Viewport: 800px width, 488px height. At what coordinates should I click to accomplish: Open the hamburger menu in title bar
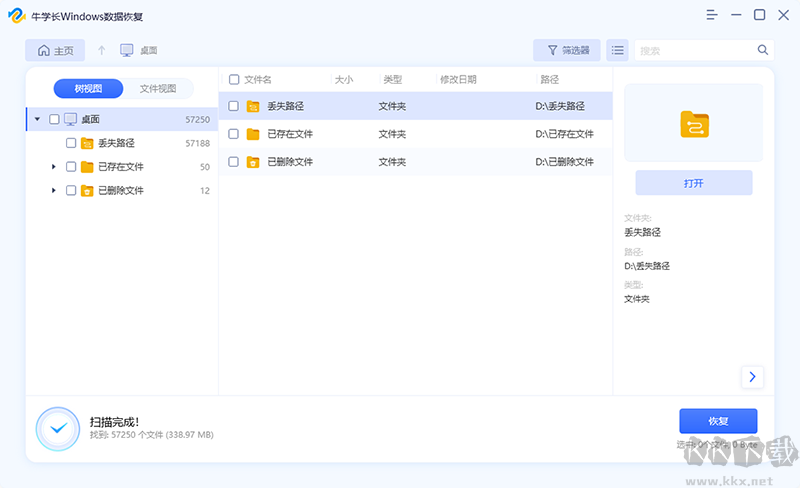point(711,15)
